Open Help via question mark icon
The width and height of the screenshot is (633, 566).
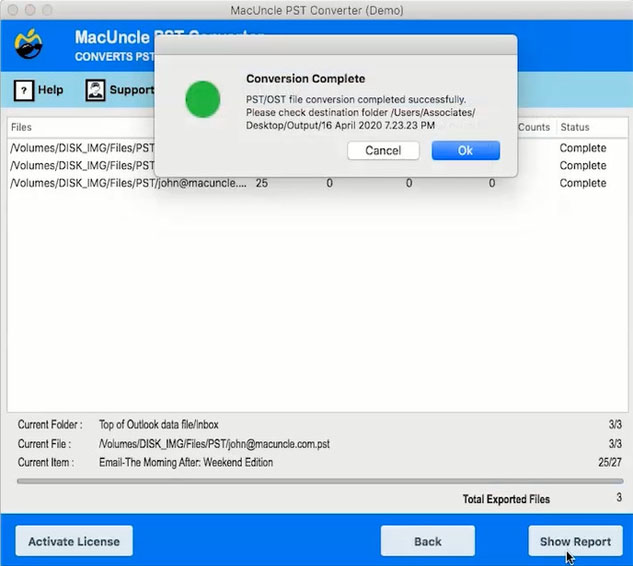pos(24,90)
